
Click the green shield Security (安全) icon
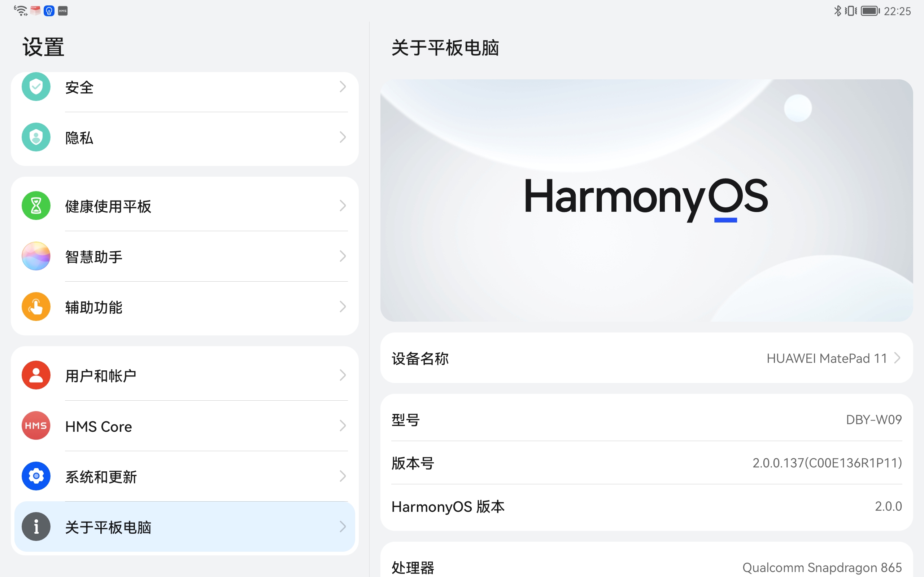[x=36, y=87]
